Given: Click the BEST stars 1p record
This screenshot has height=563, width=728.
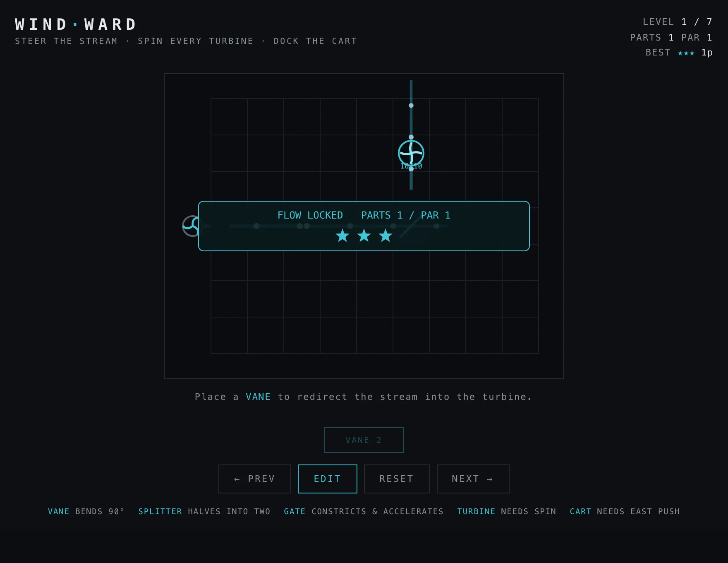Looking at the screenshot, I should (679, 53).
